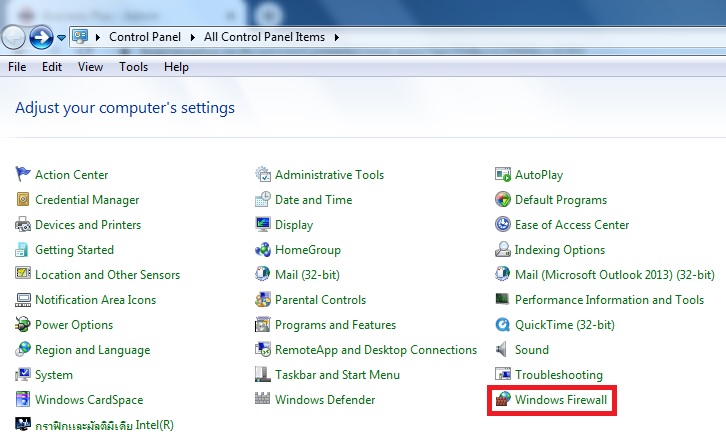726x443 pixels.
Task: Open the Power Options battery icon
Action: pos(23,324)
